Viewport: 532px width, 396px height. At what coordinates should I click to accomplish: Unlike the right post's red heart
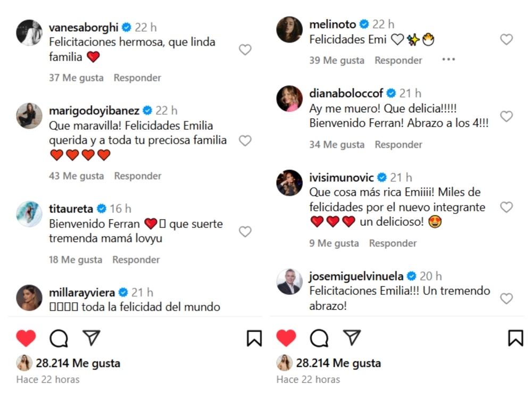[286, 338]
